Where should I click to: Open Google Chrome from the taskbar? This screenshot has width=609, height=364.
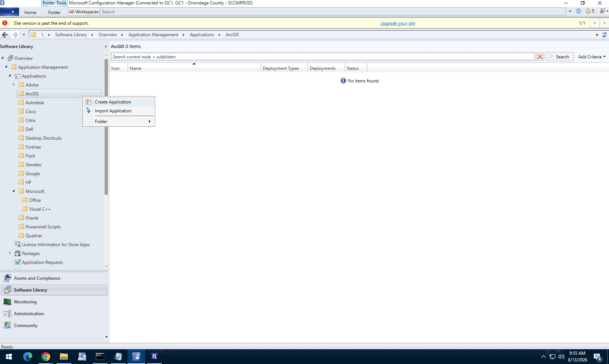(x=46, y=357)
